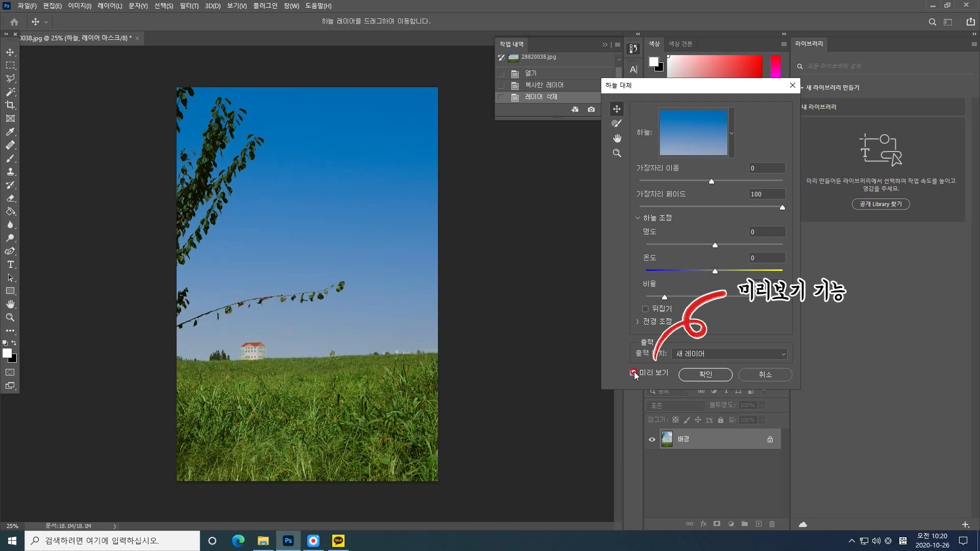This screenshot has width=980, height=551.
Task: Expand the 전경 조정 section
Action: [x=638, y=321]
